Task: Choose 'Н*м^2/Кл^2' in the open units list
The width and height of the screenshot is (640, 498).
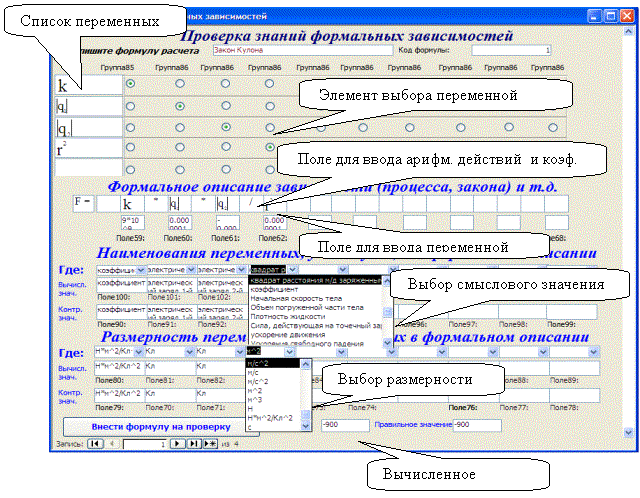Action: click(270, 418)
